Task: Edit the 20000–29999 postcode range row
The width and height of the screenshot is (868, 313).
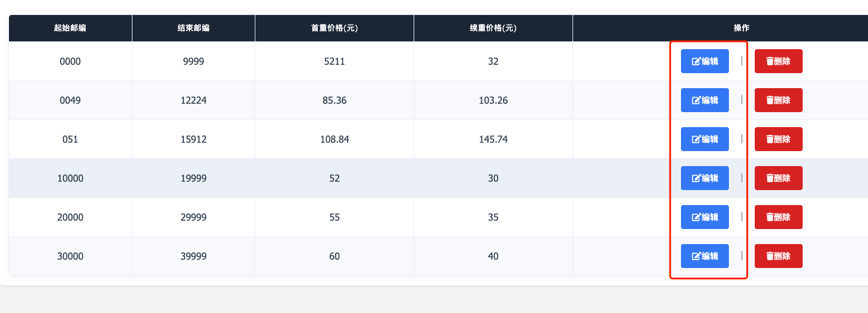Action: coord(704,217)
